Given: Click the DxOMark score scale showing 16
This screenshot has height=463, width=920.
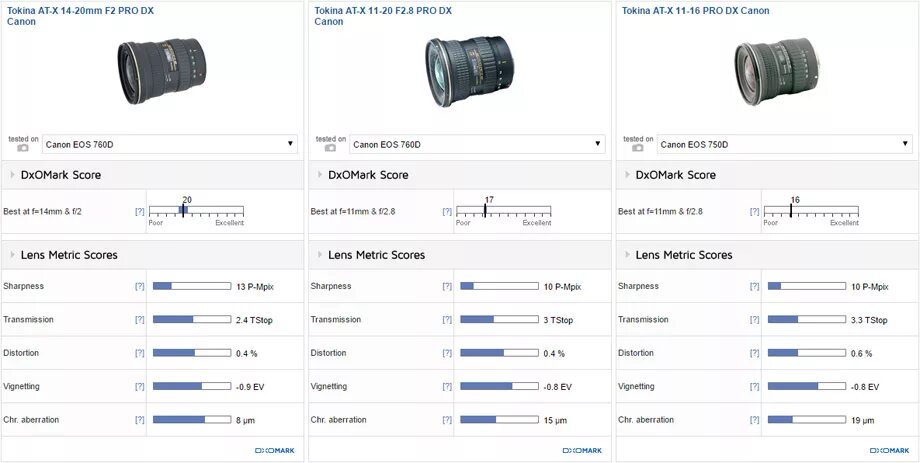Looking at the screenshot, I should 811,211.
